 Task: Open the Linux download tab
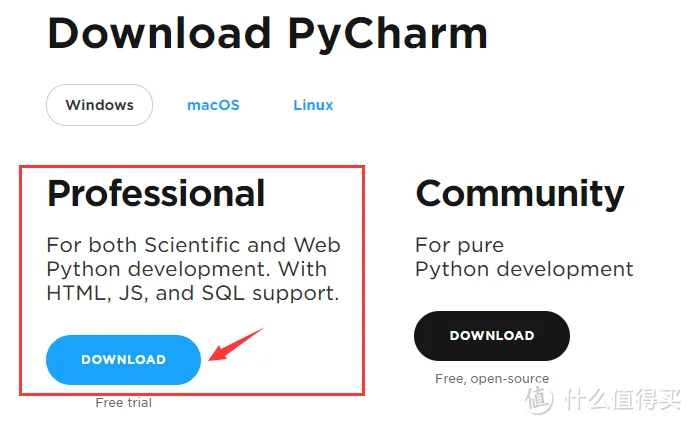[313, 105]
